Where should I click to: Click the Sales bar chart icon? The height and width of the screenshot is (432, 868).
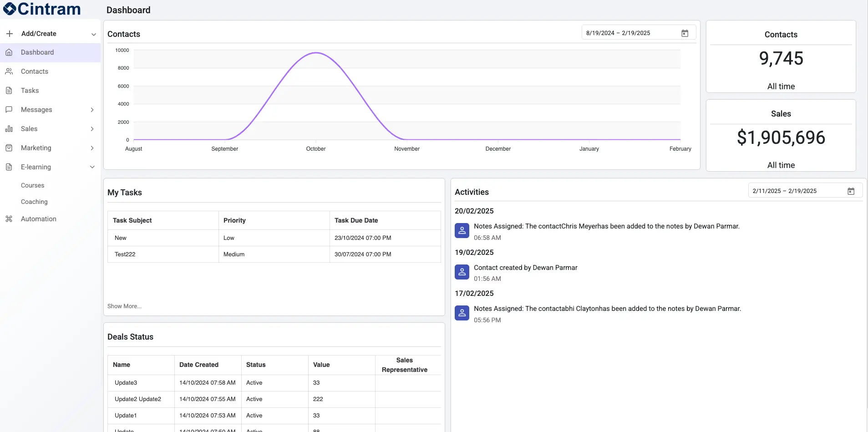(x=9, y=129)
